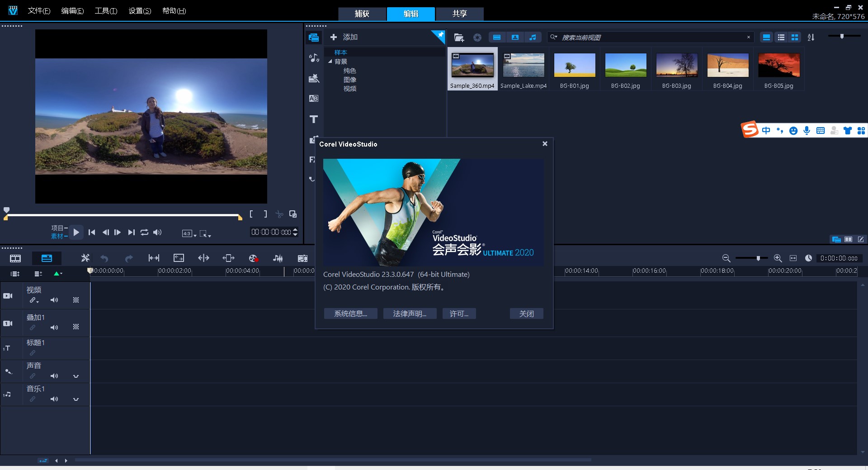Click the slide tool icon with square

coord(228,258)
